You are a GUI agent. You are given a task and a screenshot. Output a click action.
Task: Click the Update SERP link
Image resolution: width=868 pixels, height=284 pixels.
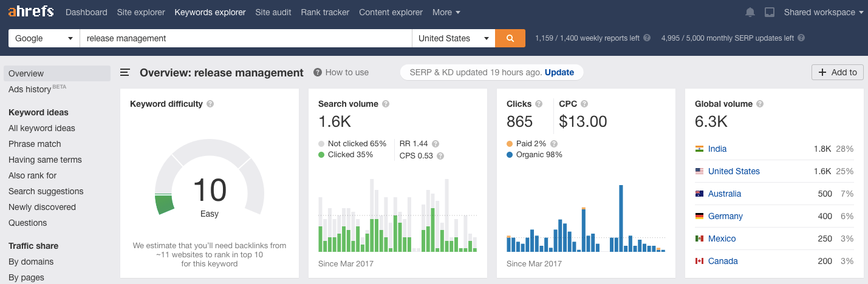[559, 72]
